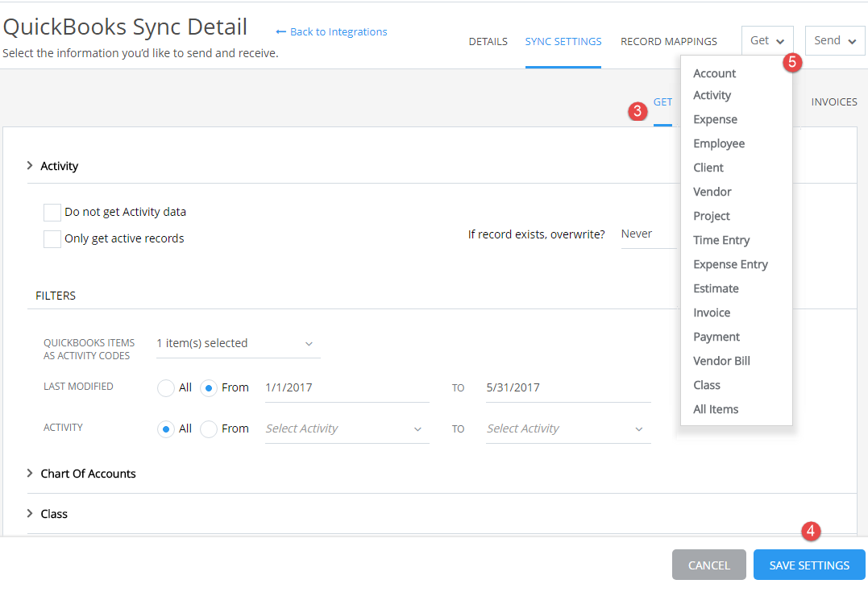Viewport: 868px width, 592px height.
Task: Open the "1 item(s) selected" activity codes dropdown
Action: click(238, 344)
